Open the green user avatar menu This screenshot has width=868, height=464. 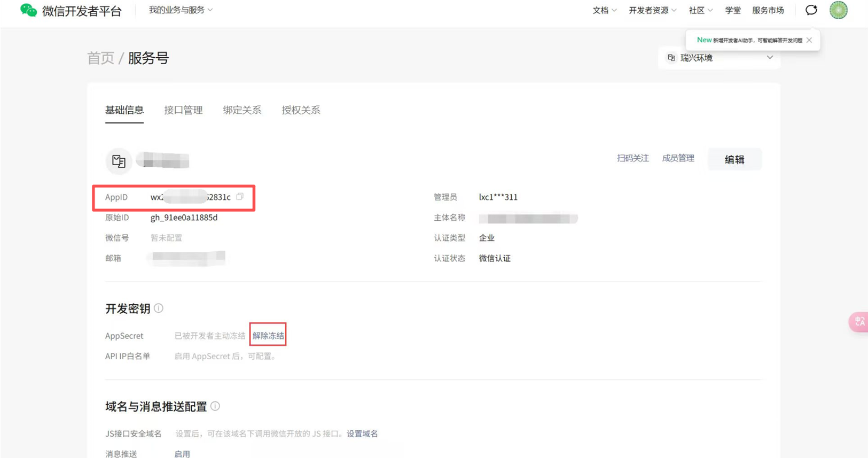[839, 10]
